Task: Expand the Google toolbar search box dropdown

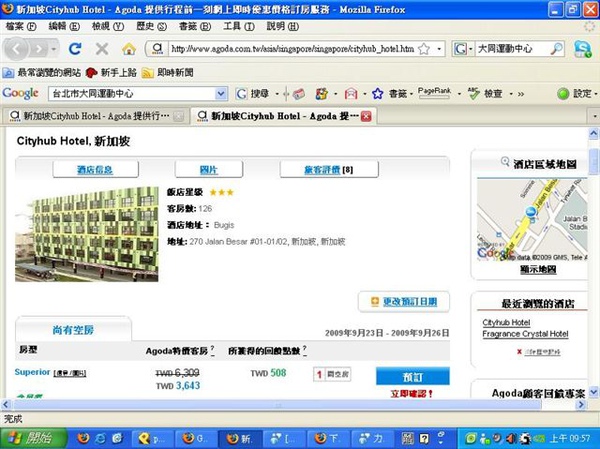Action: tap(220, 93)
